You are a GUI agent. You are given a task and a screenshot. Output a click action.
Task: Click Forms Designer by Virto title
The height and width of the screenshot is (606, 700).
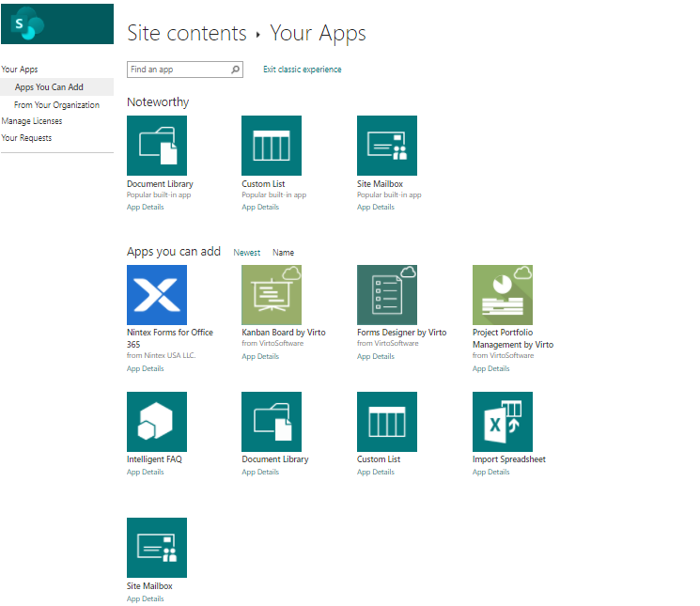(402, 333)
